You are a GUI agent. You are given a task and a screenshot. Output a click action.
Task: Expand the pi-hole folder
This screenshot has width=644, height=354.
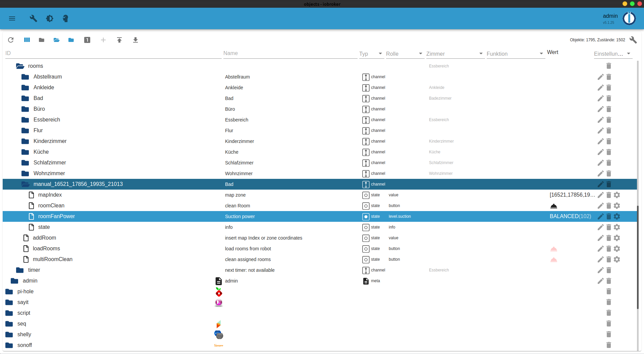point(9,292)
